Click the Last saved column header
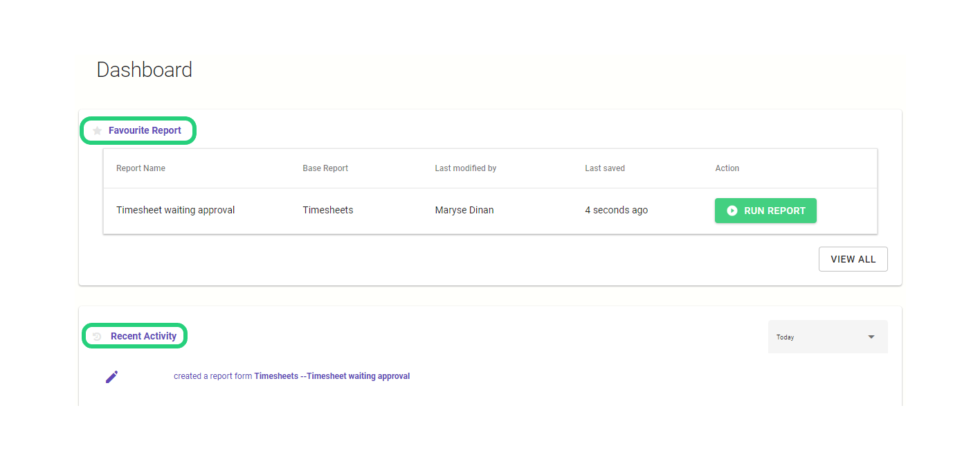980x460 pixels. coord(605,168)
